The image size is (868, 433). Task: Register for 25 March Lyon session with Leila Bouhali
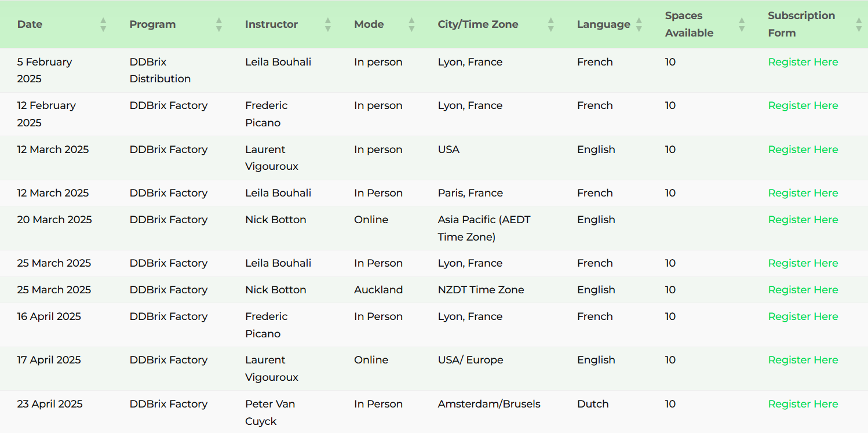tap(803, 263)
